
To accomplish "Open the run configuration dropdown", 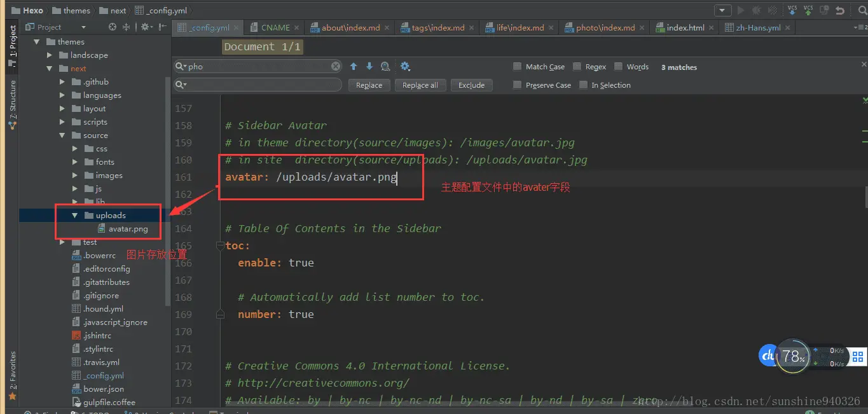I will click(722, 10).
